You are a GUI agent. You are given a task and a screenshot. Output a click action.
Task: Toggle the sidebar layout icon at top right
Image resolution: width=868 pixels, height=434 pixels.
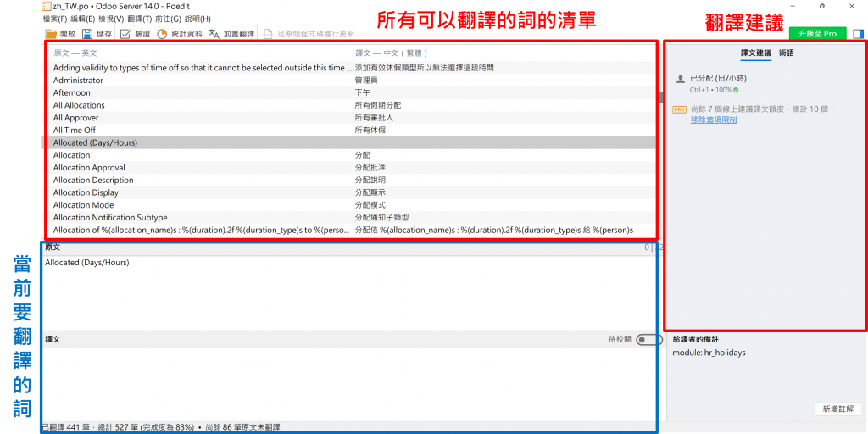(x=858, y=34)
